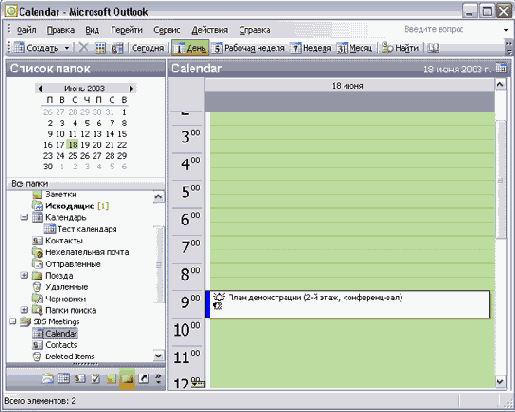Open Notes navigation pane icon

click(x=111, y=379)
